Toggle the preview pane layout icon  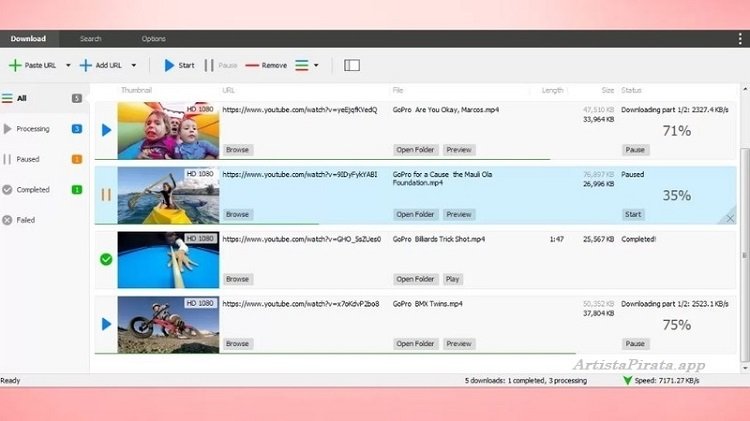pyautogui.click(x=351, y=65)
